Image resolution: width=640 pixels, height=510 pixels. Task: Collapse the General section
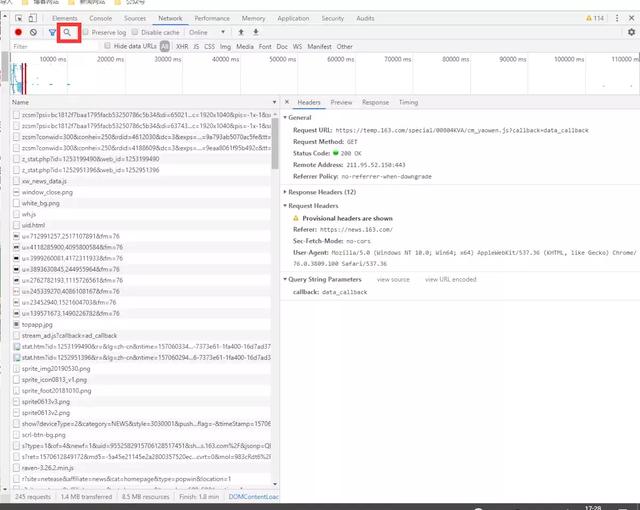pyautogui.click(x=285, y=118)
